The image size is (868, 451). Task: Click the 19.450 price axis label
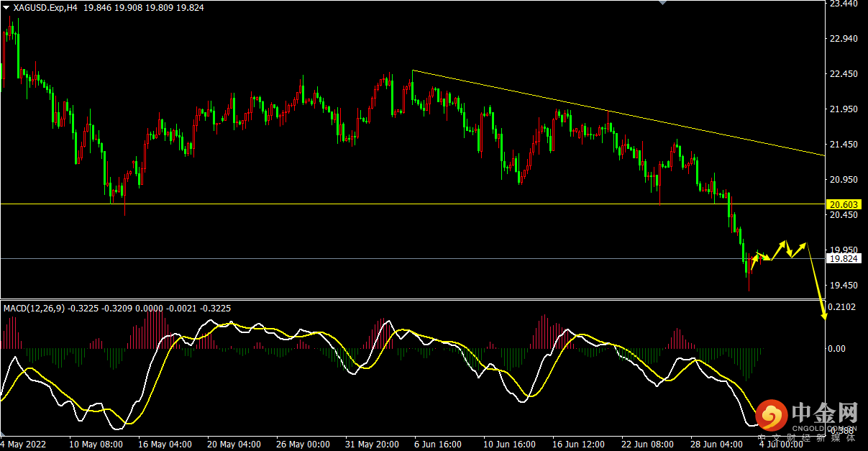click(844, 286)
